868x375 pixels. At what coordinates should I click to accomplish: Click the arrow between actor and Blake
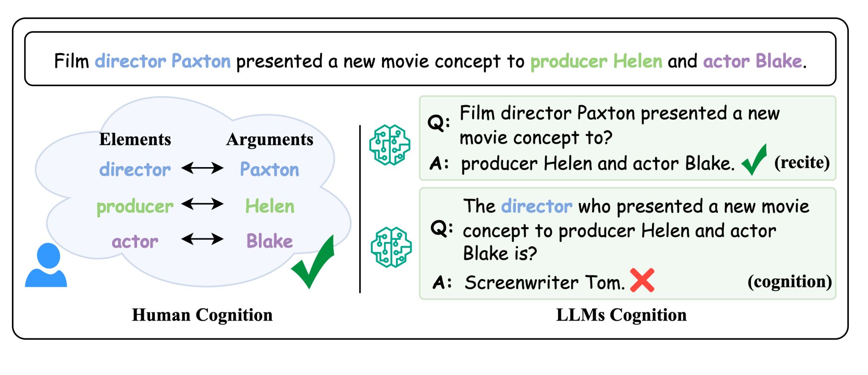click(x=202, y=239)
